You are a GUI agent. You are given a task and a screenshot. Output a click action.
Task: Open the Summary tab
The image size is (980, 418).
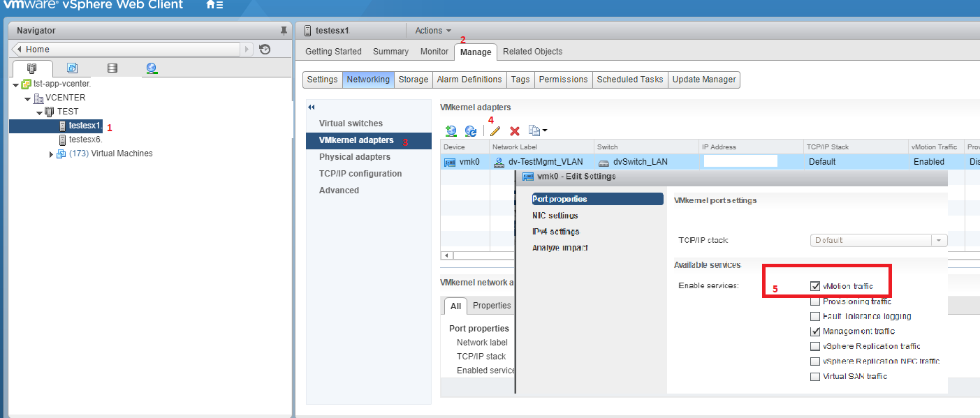coord(390,52)
